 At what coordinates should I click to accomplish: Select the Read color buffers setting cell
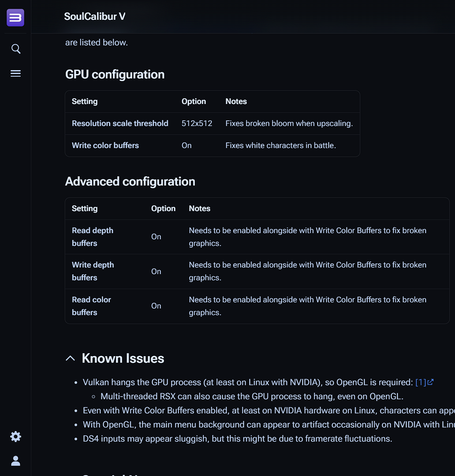pos(91,306)
